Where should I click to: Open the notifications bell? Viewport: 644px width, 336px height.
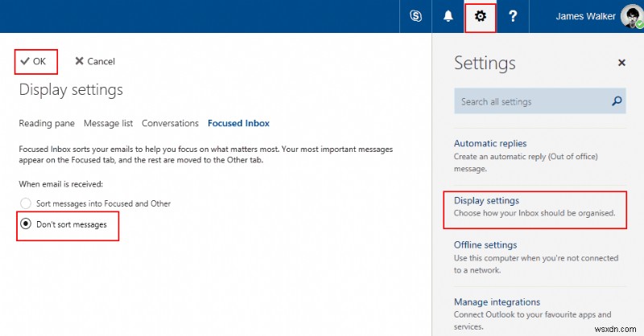tap(448, 16)
